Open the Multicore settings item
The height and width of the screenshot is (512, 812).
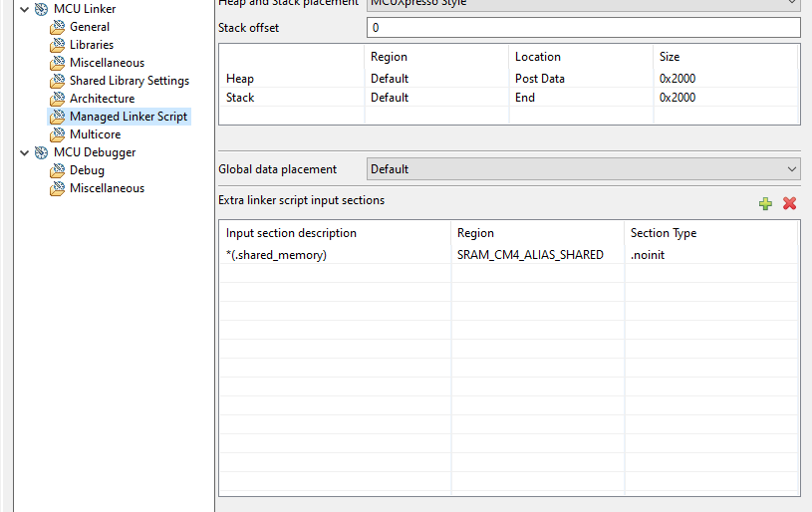96,134
